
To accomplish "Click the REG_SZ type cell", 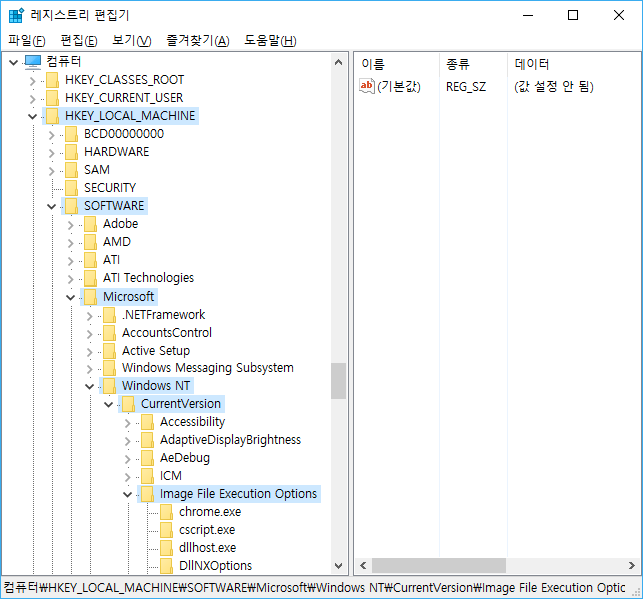I will pos(466,87).
